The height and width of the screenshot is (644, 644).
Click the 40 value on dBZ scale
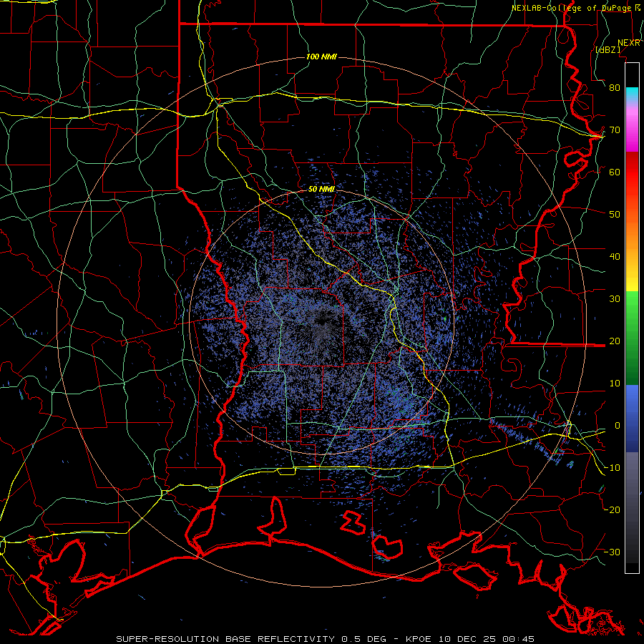(615, 257)
